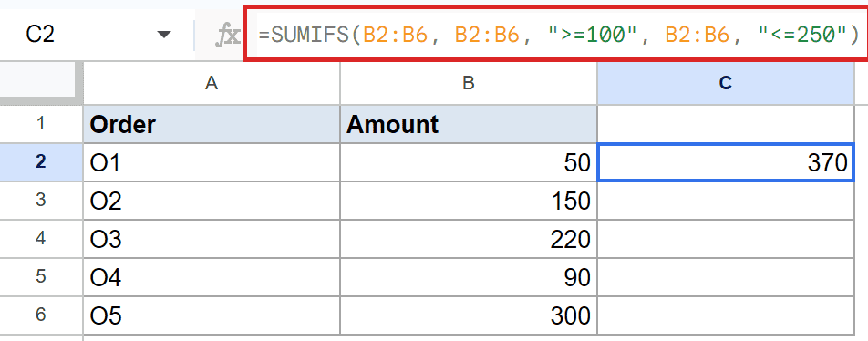
Task: Click result cell showing 370
Action: click(725, 162)
